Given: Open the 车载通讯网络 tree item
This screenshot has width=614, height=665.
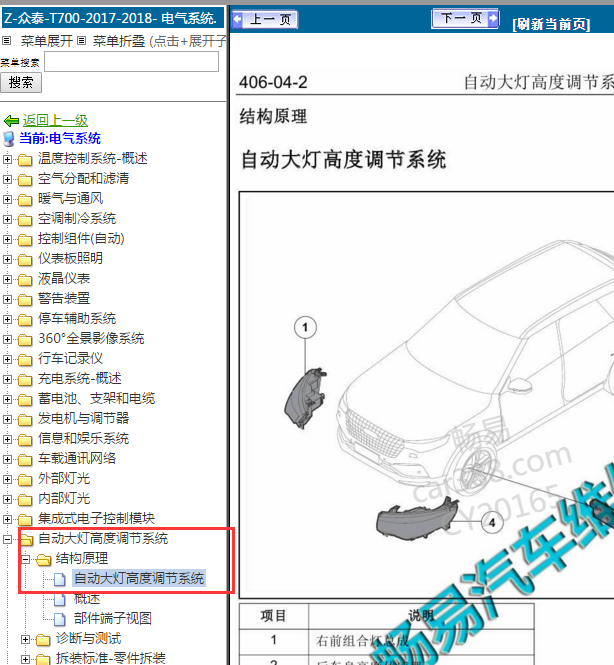Looking at the screenshot, I should point(77,458).
